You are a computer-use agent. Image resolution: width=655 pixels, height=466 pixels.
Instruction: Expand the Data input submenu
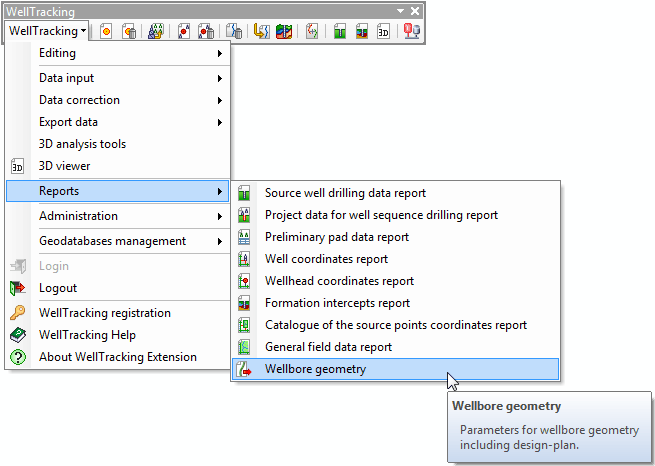pyautogui.click(x=118, y=78)
